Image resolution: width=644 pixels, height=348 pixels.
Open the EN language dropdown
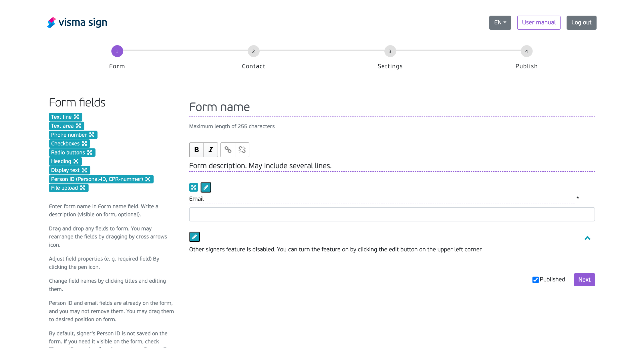coord(500,23)
